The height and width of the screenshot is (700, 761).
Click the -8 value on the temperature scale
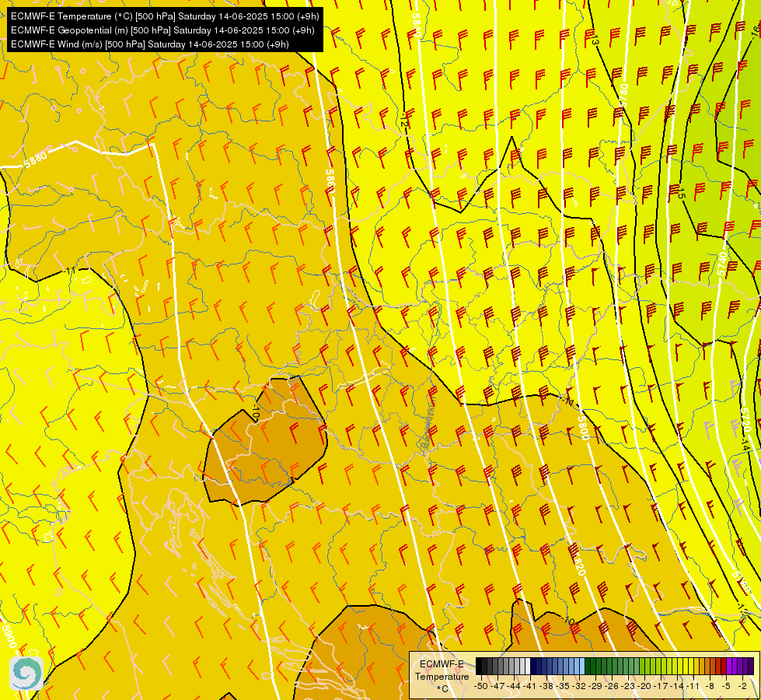click(710, 686)
